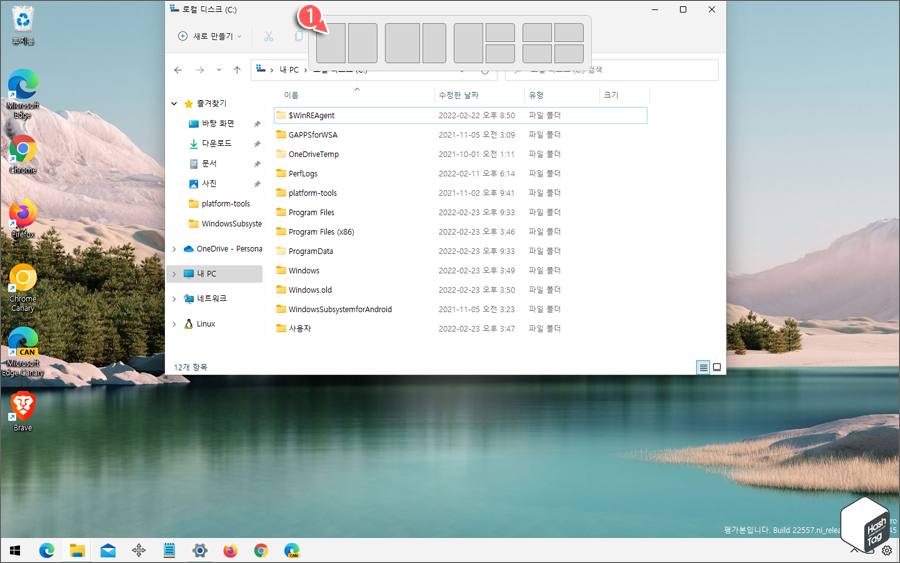The width and height of the screenshot is (900, 563).
Task: Select the GAPPSforWSA folder
Action: [313, 135]
